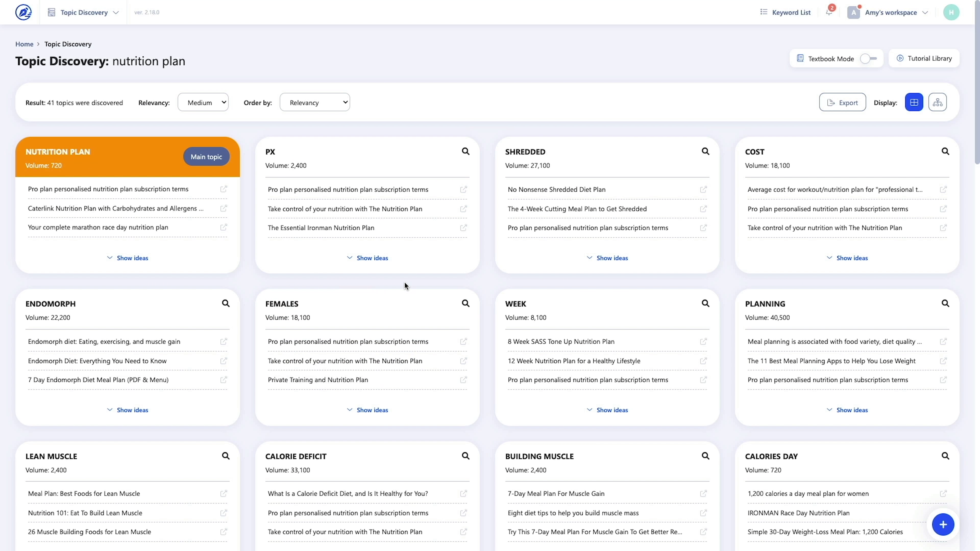Search within the CALORIE DEFICIT card
The image size is (980, 551).
[x=466, y=456]
